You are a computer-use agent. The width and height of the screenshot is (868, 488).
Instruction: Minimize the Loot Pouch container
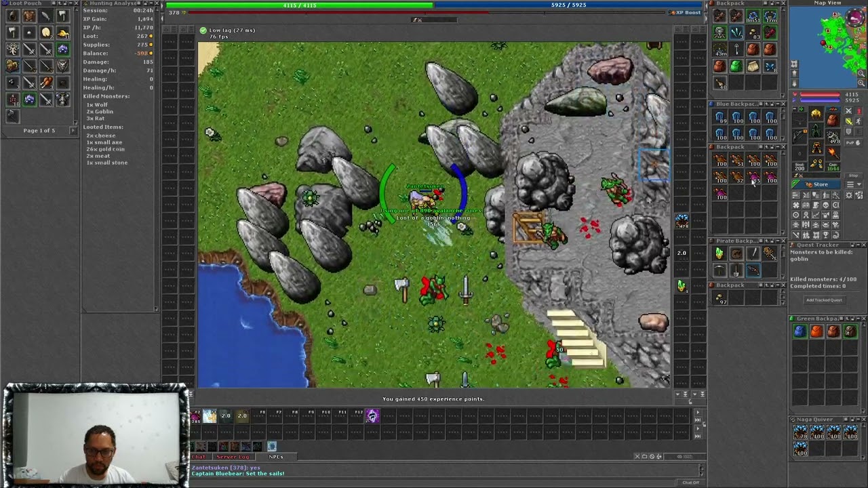click(71, 3)
